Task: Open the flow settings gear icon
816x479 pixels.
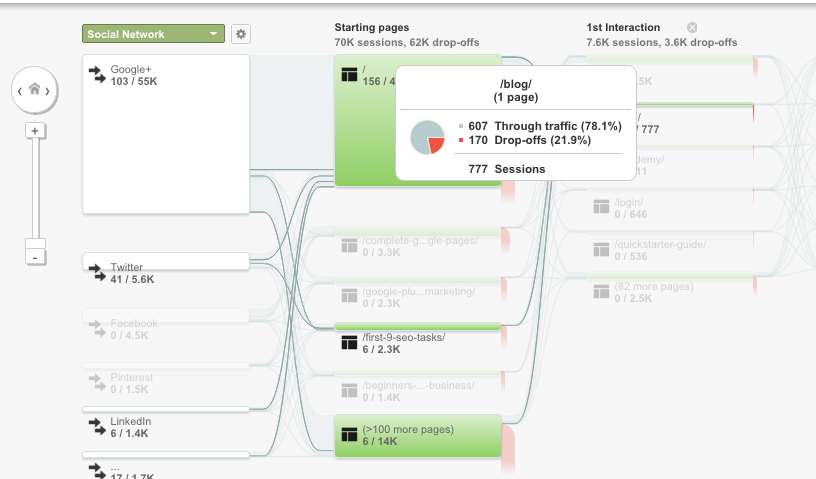Action: pos(240,34)
